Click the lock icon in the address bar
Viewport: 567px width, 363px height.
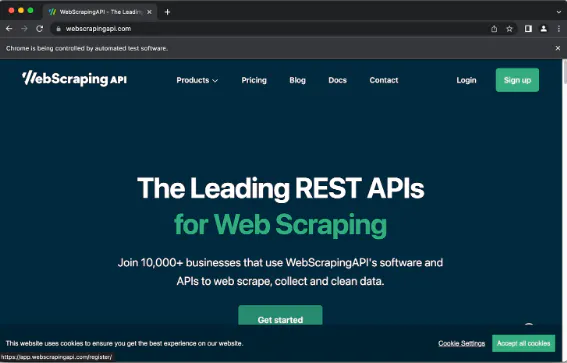58,29
